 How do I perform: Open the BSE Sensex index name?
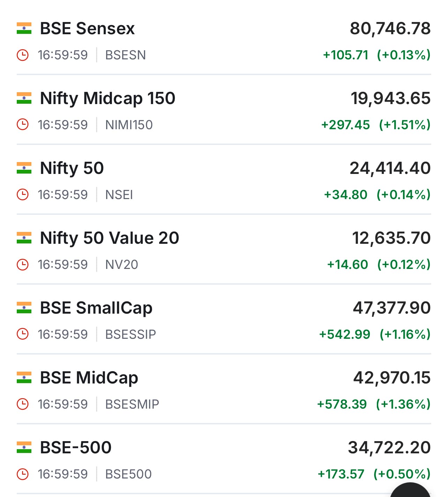pyautogui.click(x=87, y=28)
